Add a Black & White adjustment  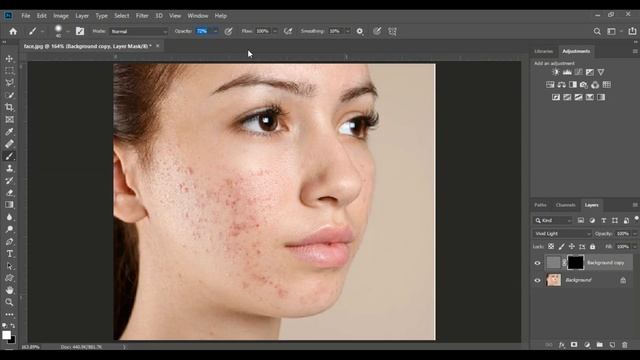point(573,85)
